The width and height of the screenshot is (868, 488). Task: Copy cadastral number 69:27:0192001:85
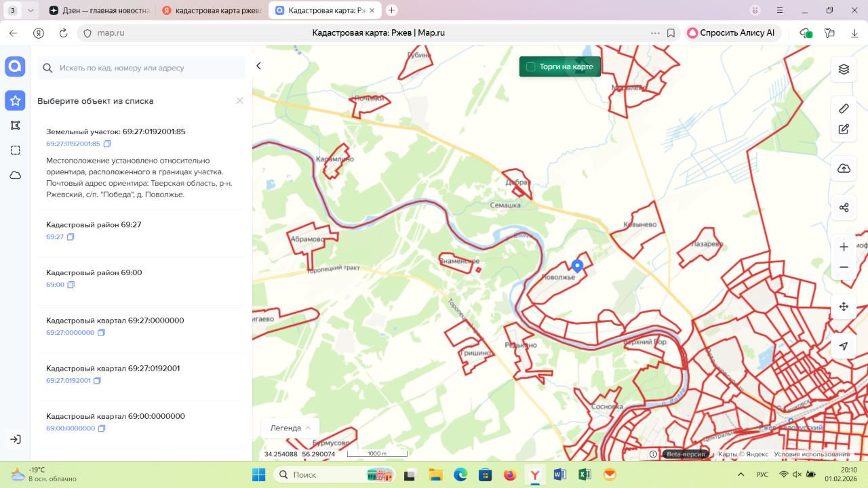point(107,144)
